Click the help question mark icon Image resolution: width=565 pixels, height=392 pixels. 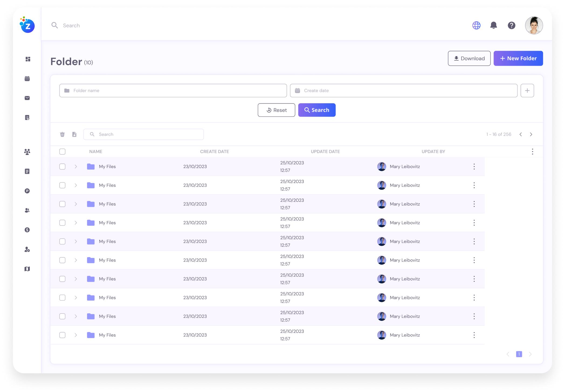[x=511, y=25]
